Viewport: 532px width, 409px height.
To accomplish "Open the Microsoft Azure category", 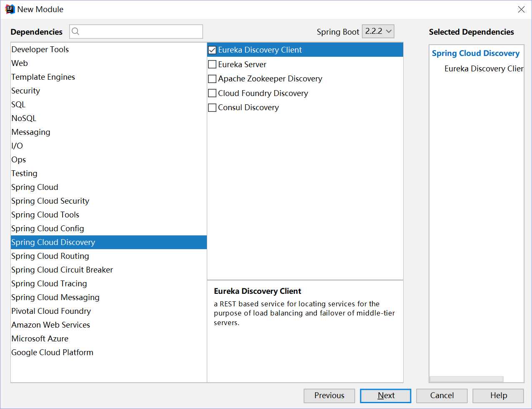I will pyautogui.click(x=109, y=338).
